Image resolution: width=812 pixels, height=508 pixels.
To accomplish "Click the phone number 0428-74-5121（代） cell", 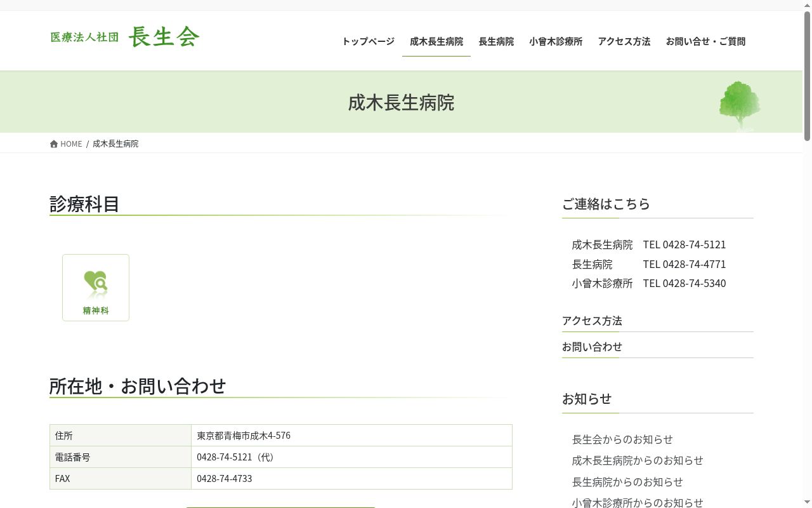I will click(351, 457).
